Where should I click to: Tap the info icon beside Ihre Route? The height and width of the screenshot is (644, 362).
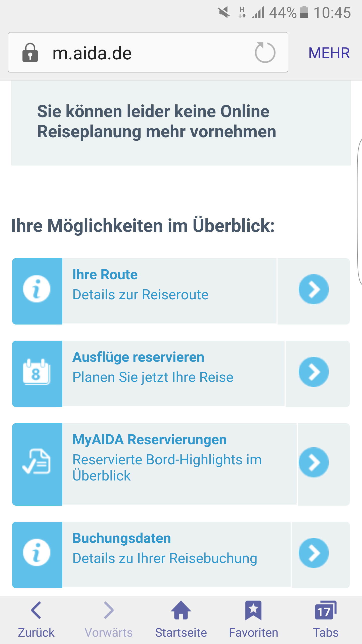[37, 289]
